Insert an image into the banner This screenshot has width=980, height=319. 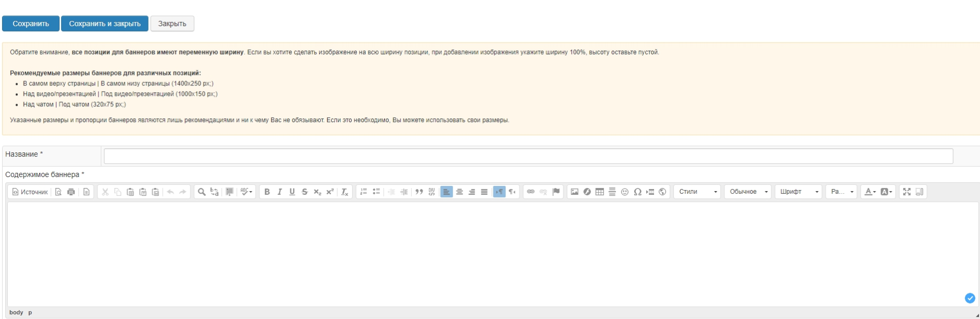575,192
